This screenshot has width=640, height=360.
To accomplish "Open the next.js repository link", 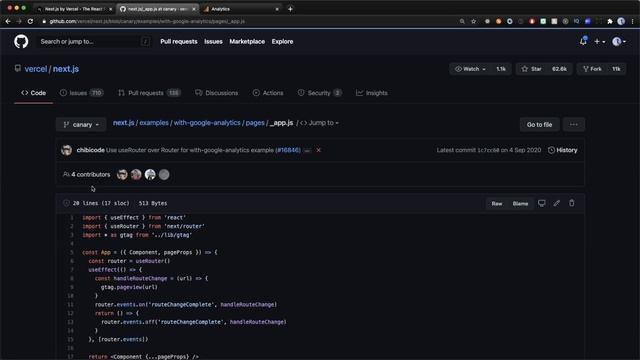I will (66, 69).
